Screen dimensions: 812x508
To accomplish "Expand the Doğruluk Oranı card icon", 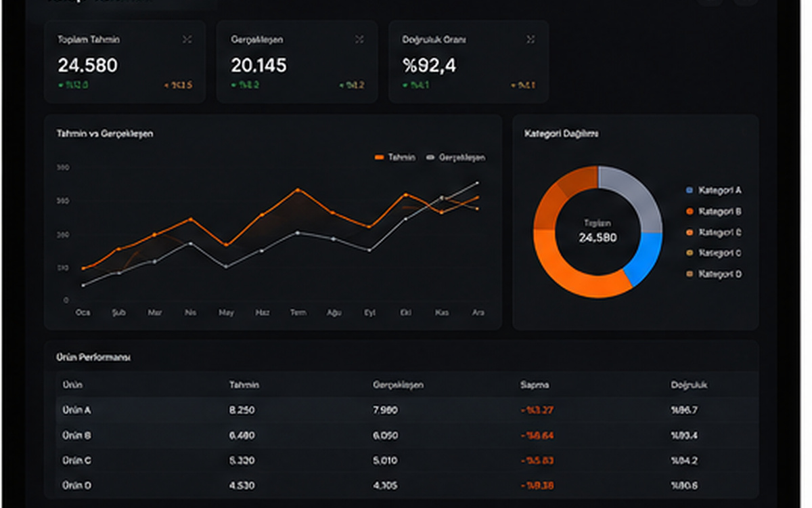I will (x=531, y=40).
